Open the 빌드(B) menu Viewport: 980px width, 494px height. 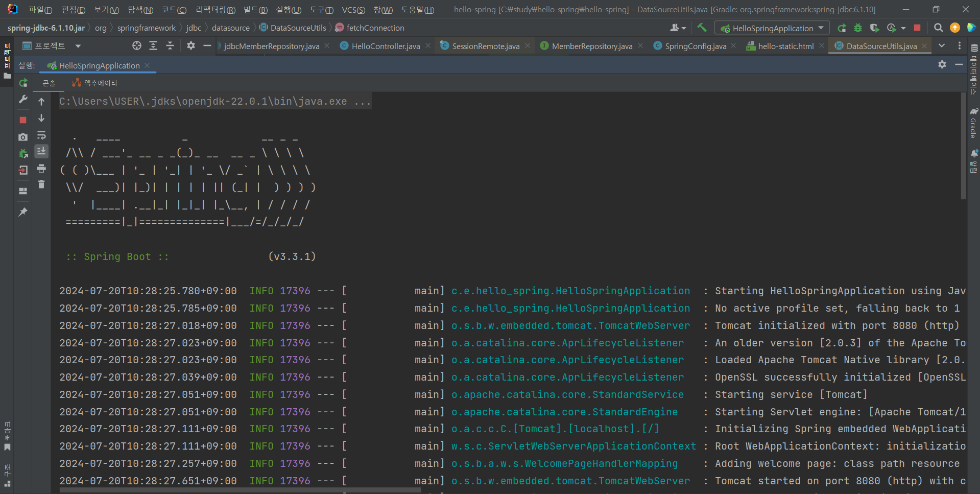pyautogui.click(x=255, y=10)
